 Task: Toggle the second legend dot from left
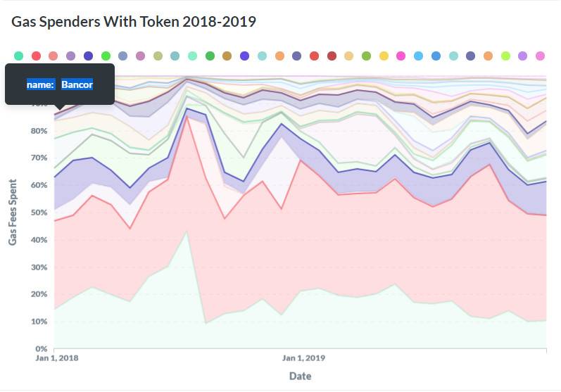pos(36,56)
